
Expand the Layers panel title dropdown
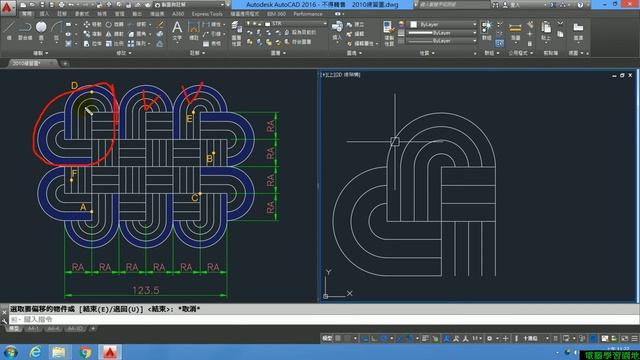(278, 53)
